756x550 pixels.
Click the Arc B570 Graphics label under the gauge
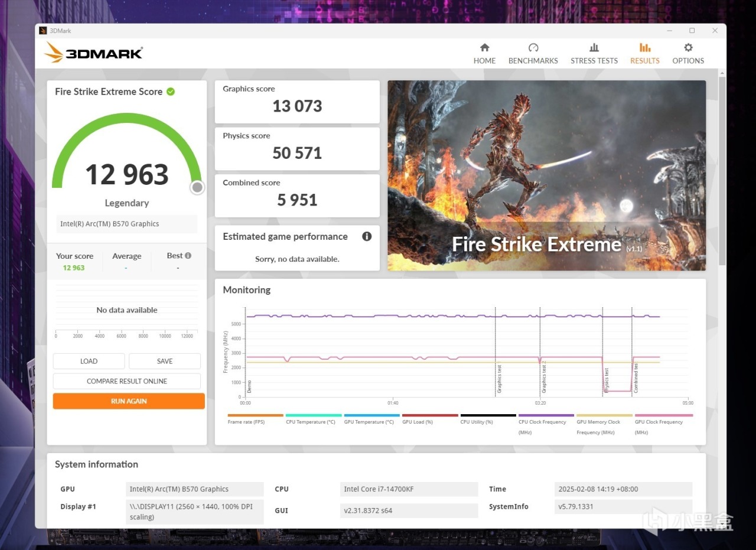pyautogui.click(x=127, y=224)
